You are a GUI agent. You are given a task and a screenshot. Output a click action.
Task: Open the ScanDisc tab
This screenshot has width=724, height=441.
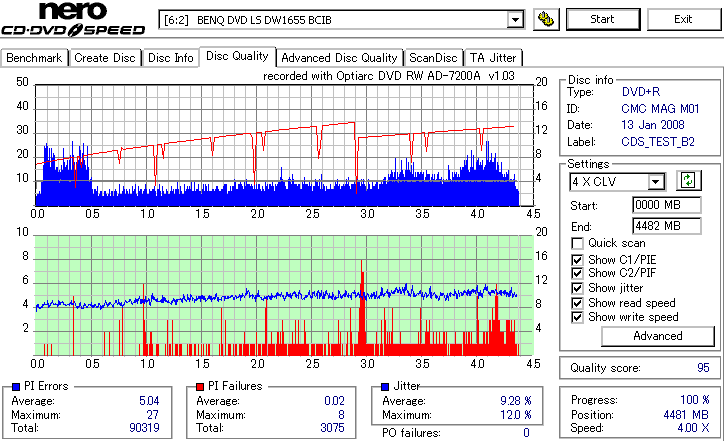433,58
